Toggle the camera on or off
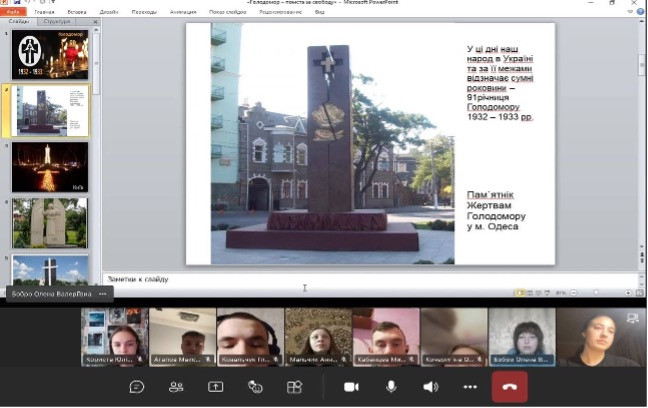Viewport: 648px width, 408px height. click(351, 387)
